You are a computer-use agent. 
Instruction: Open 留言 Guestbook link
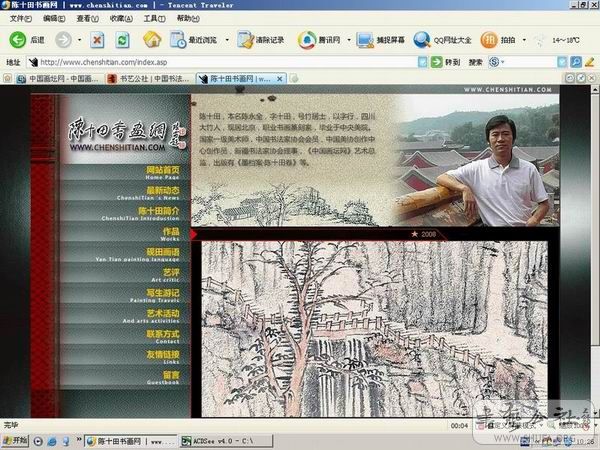click(163, 378)
